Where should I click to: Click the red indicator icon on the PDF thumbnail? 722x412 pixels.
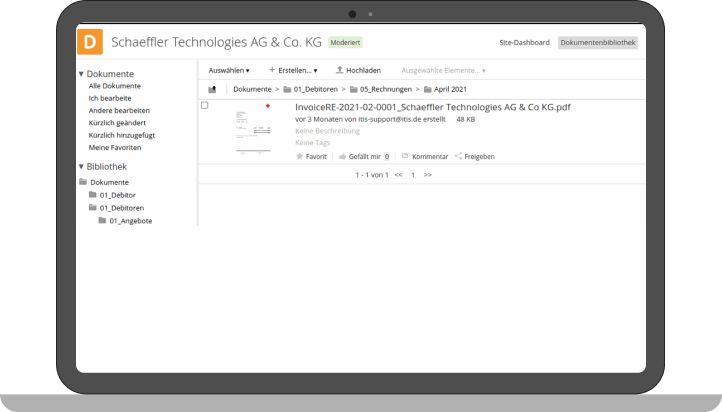point(268,106)
